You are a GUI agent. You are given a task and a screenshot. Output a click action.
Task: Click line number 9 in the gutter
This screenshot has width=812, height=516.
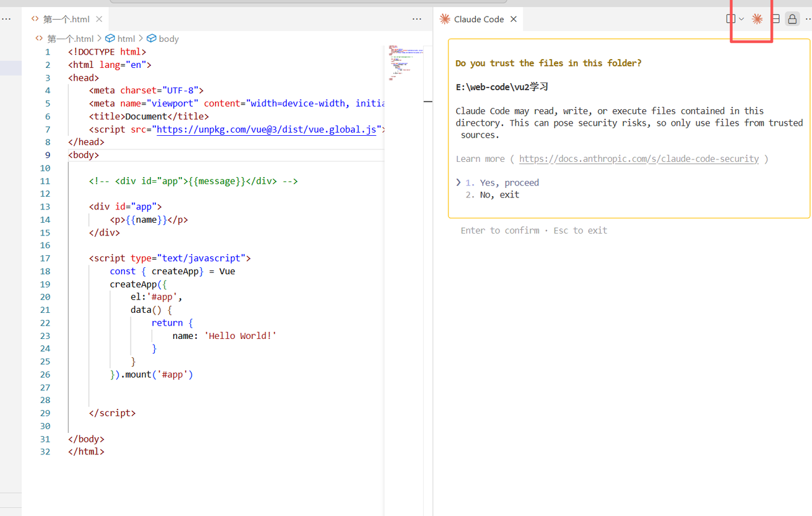[48, 155]
